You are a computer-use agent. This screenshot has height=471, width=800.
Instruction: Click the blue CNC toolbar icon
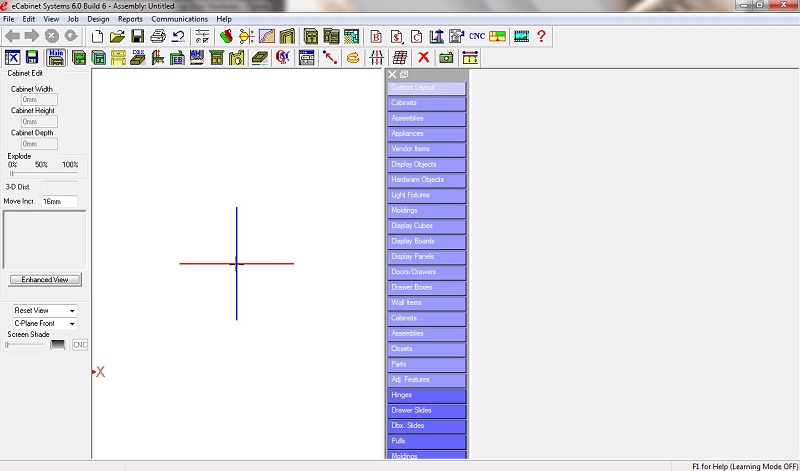[x=477, y=36]
